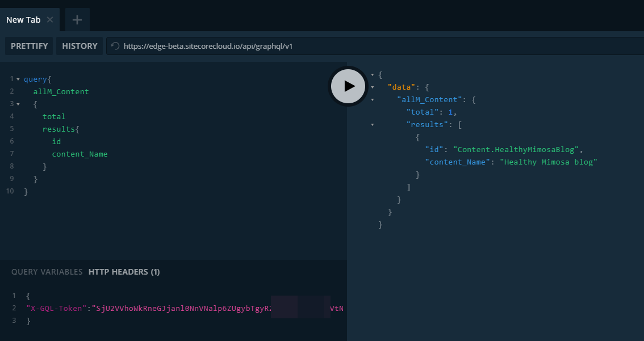644x341 pixels.
Task: Switch to the HTTP HEADERS (1) tab
Action: tap(124, 272)
